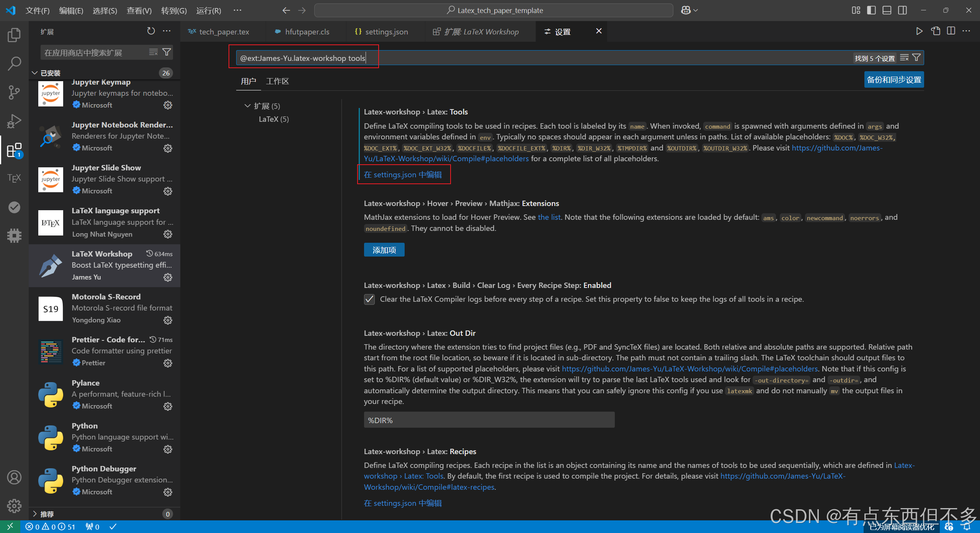
Task: Uncheck Clear Log Every Recipe Step checkbox
Action: [369, 299]
